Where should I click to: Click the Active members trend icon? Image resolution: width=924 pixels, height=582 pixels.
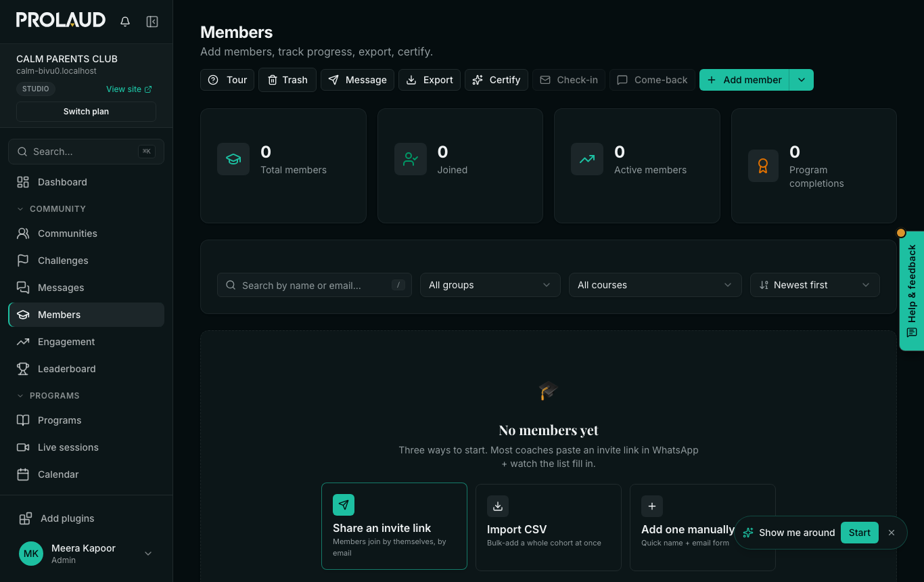(587, 159)
